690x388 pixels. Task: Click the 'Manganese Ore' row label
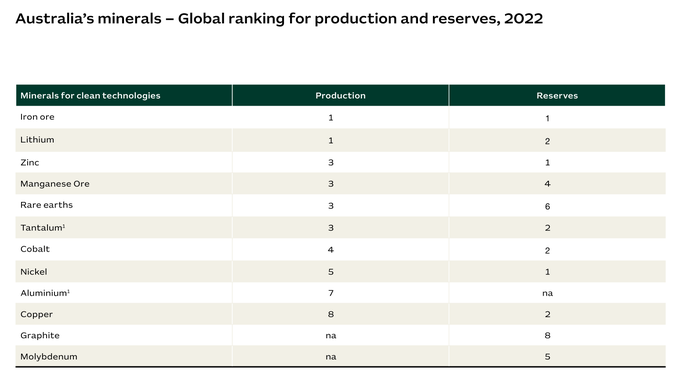55,184
